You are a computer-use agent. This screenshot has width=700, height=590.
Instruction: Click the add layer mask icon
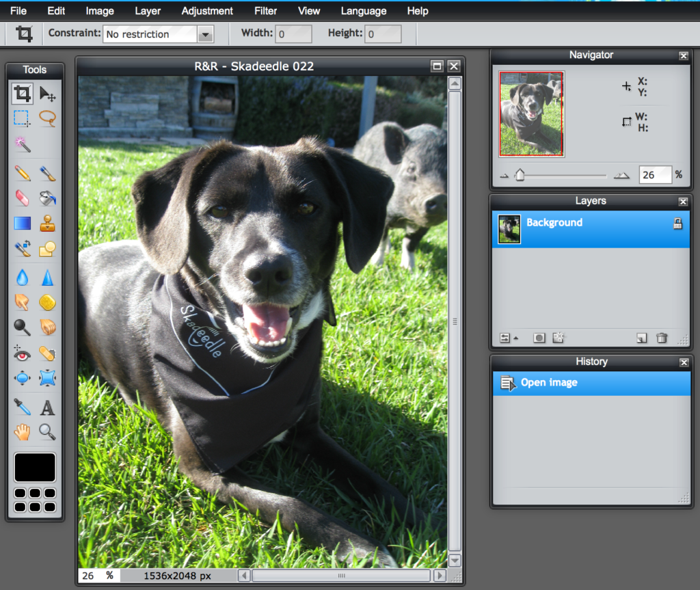(539, 338)
